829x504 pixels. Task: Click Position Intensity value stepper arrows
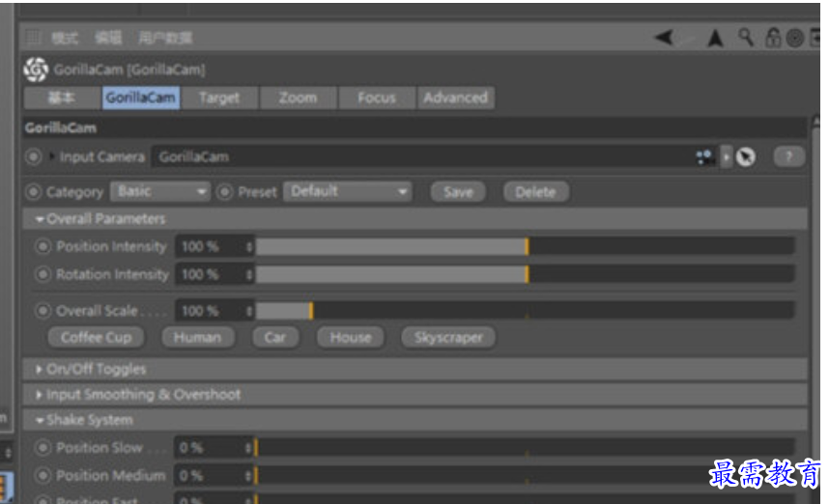[x=249, y=247]
